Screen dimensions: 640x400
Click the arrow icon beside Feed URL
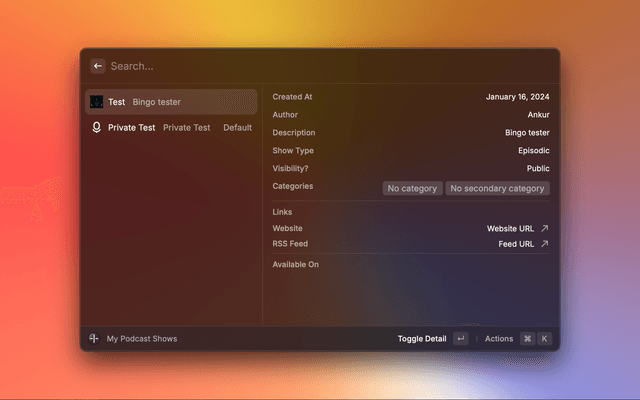click(x=545, y=244)
